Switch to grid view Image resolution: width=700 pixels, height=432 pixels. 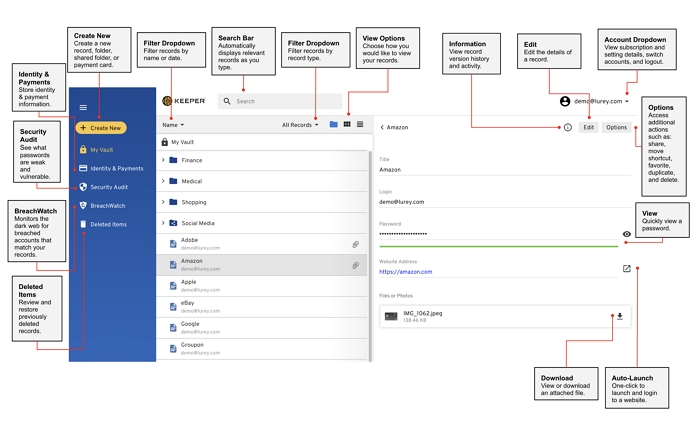[x=347, y=125]
